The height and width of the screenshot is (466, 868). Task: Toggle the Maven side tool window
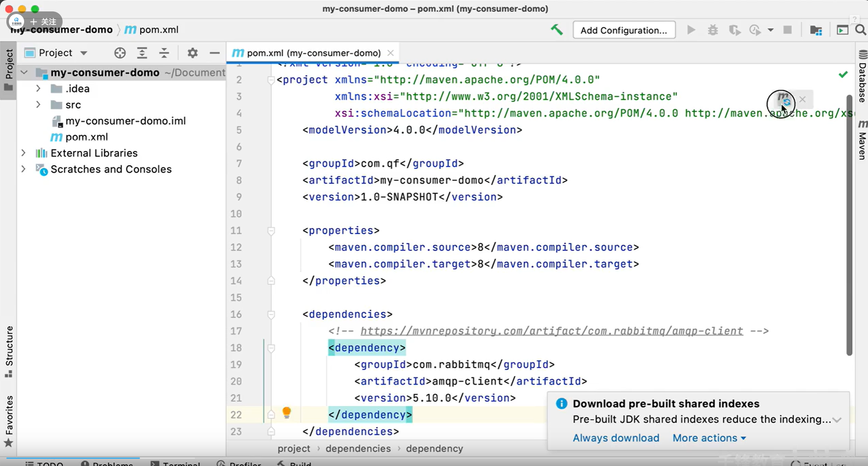pos(863,141)
